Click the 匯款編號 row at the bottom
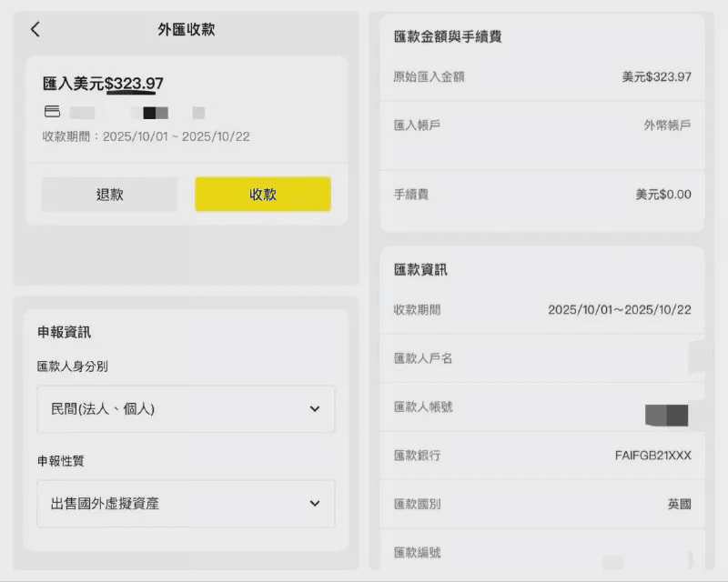728x582 pixels. pyautogui.click(x=542, y=551)
